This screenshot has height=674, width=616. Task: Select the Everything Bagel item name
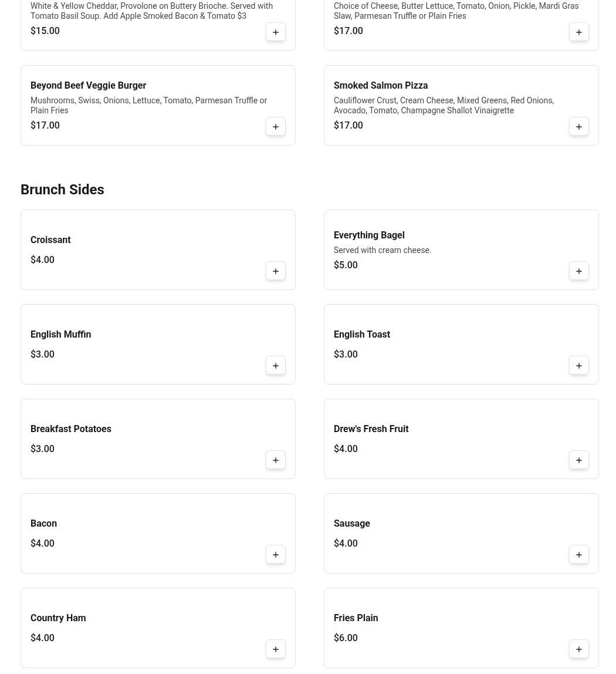[x=369, y=235]
